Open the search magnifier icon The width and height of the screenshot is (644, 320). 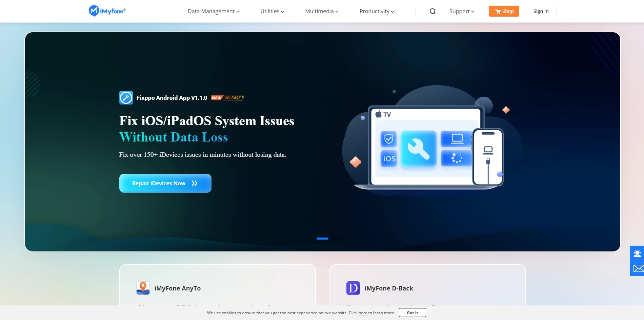[432, 11]
